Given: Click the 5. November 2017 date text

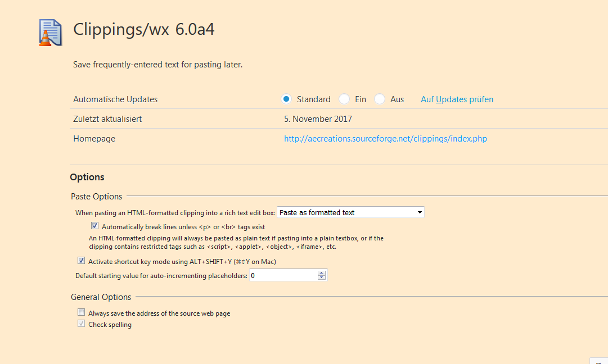Looking at the screenshot, I should [318, 119].
